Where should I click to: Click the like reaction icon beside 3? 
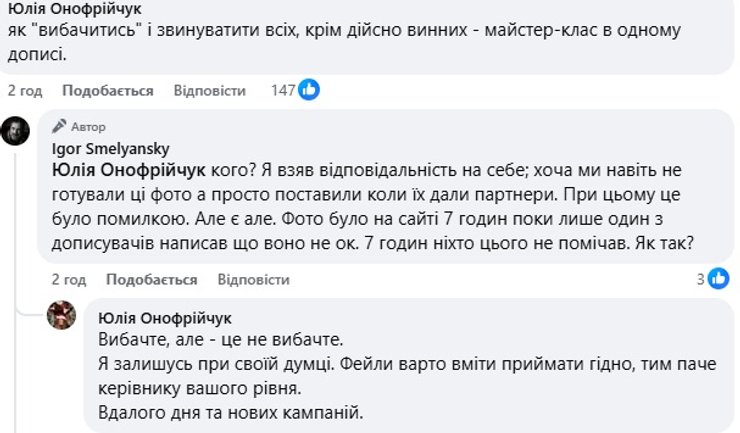click(x=718, y=279)
